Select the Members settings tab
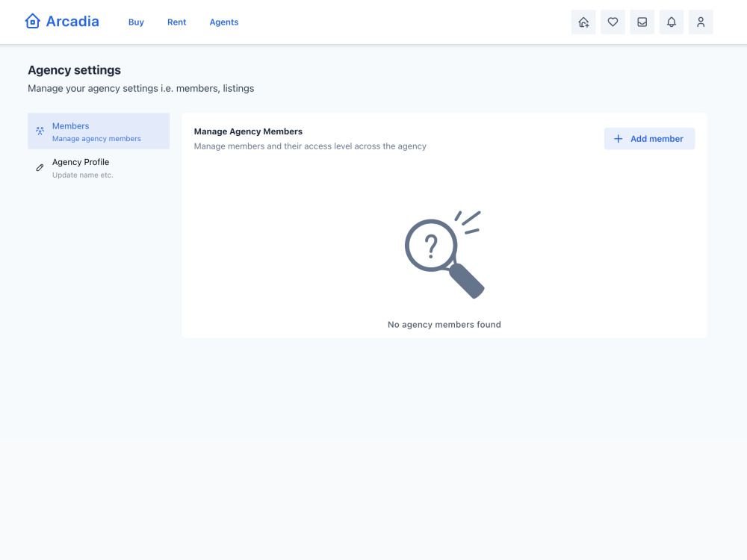The image size is (747, 560). tap(99, 131)
